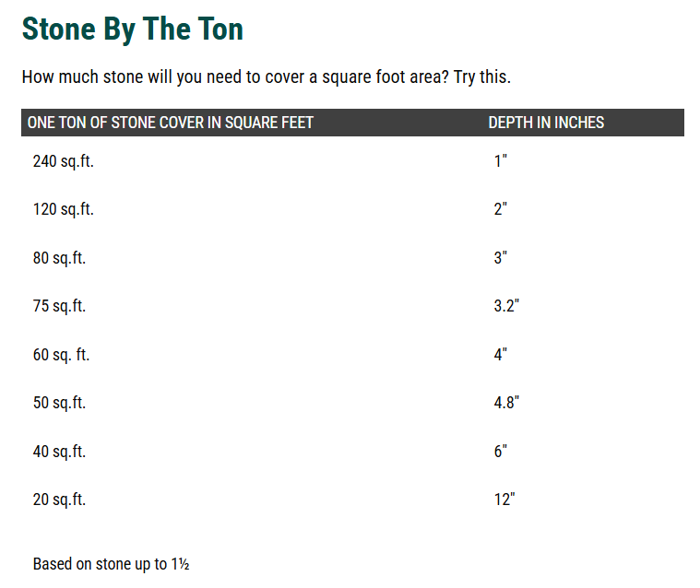Click the 3.2" depth value
This screenshot has width=700, height=588.
coord(506,306)
